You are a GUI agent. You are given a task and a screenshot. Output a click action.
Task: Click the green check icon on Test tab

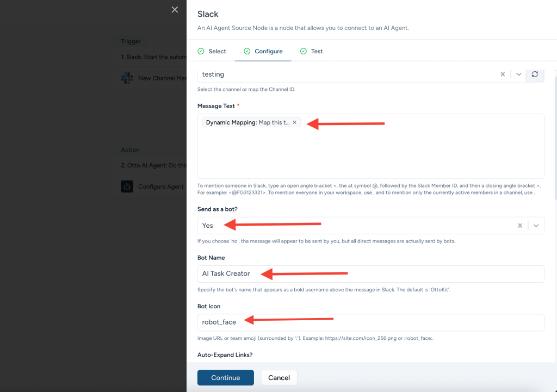(x=304, y=51)
